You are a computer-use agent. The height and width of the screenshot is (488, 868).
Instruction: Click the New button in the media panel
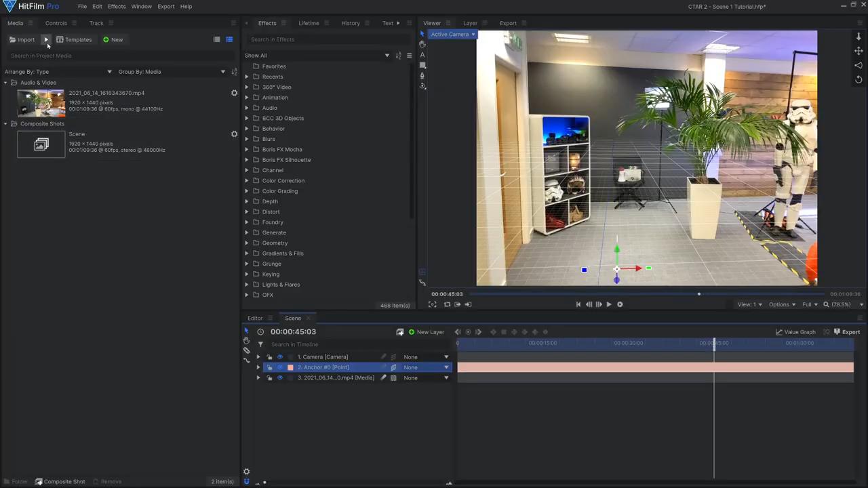(113, 39)
